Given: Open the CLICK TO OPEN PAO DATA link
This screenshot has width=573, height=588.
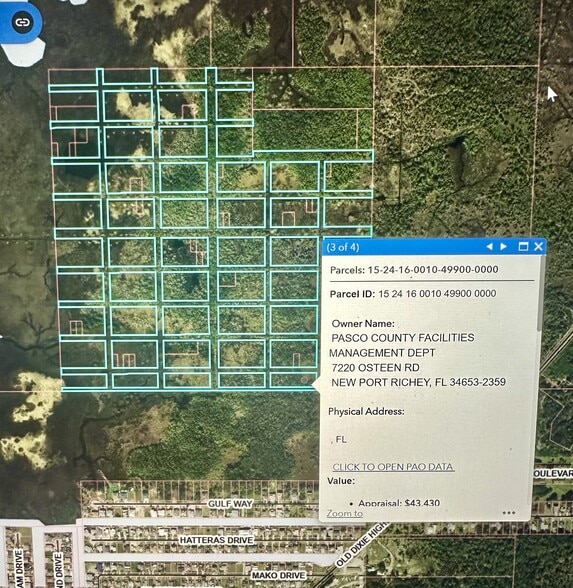Looking at the screenshot, I should tap(393, 466).
